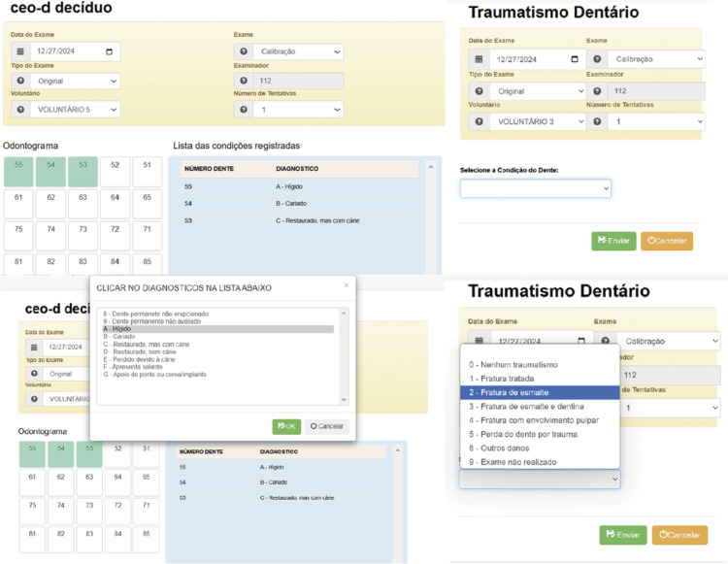Close the diagnostics dialog with the X
This screenshot has height=564, width=728.
pos(347,285)
